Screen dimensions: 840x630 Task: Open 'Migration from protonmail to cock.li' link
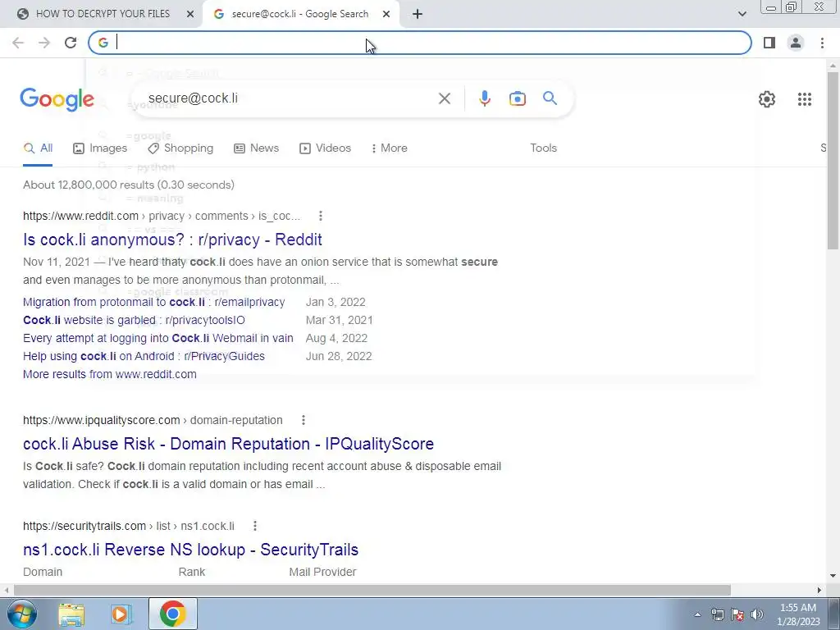[x=153, y=302]
